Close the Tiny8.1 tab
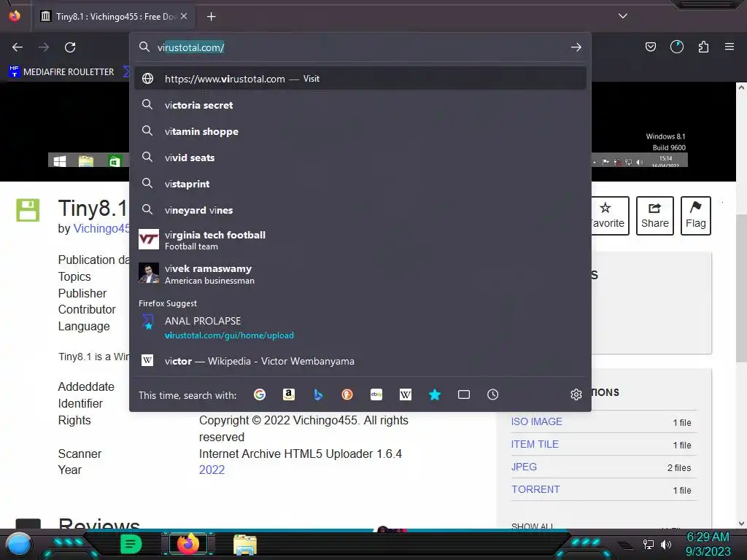This screenshot has width=747, height=560. [184, 16]
